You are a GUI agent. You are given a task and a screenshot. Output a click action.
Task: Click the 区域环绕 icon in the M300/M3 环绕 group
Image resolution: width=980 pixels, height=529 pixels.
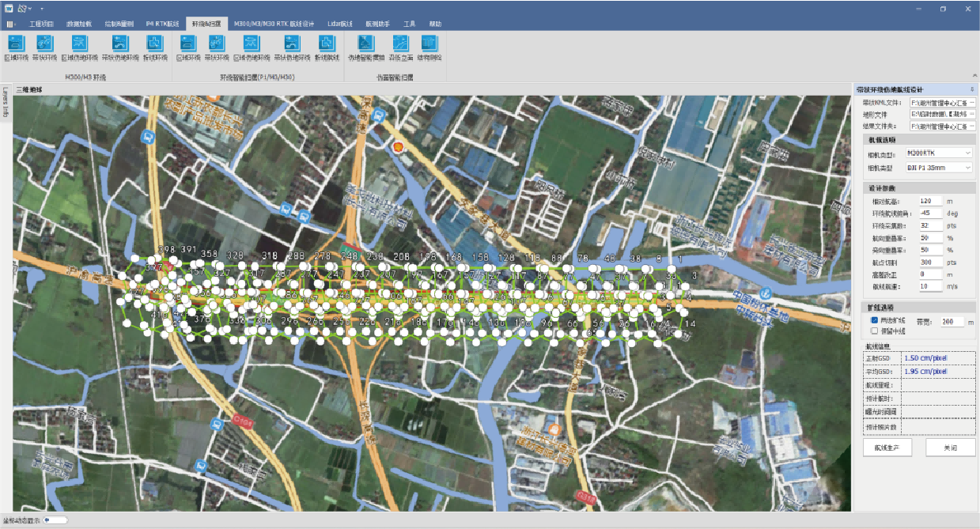coord(16,46)
